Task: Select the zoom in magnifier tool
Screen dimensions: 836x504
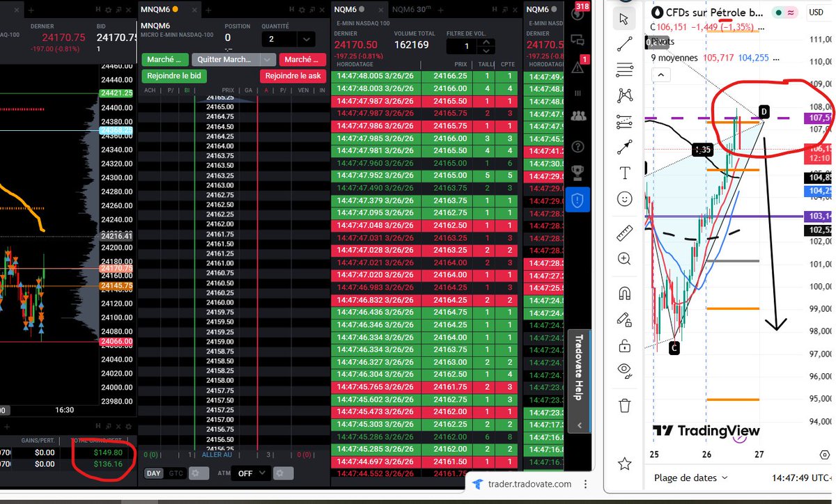Action: [x=624, y=259]
